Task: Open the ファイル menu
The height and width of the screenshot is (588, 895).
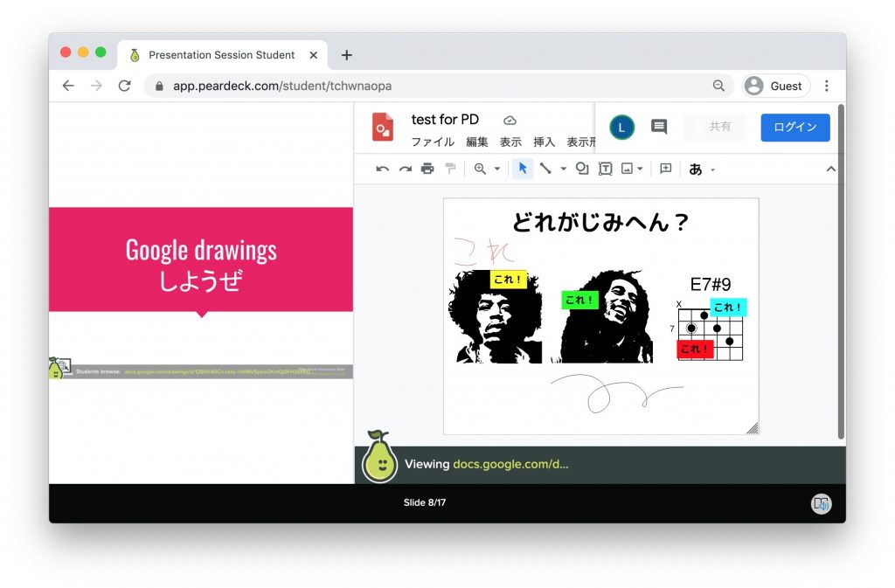Action: 433,142
